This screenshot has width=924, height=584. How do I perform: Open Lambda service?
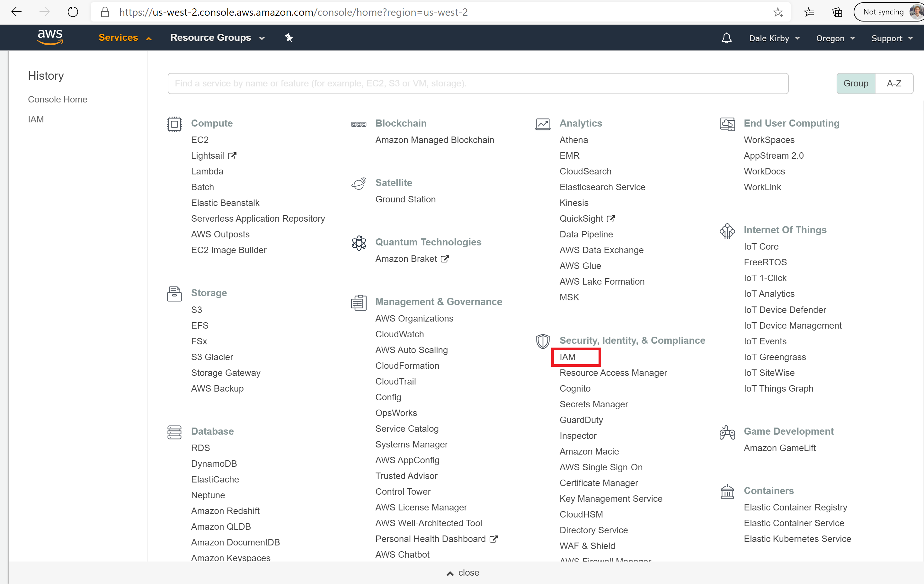click(207, 171)
